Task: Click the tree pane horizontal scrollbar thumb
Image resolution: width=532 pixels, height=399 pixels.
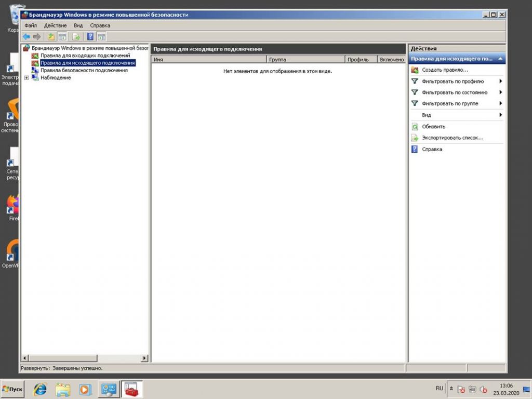Action: tap(63, 358)
